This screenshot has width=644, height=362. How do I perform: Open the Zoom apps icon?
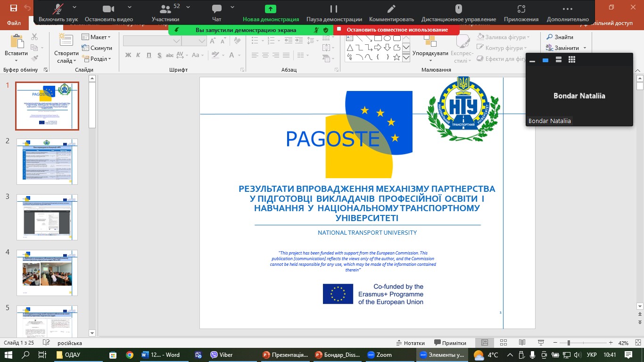(x=521, y=12)
